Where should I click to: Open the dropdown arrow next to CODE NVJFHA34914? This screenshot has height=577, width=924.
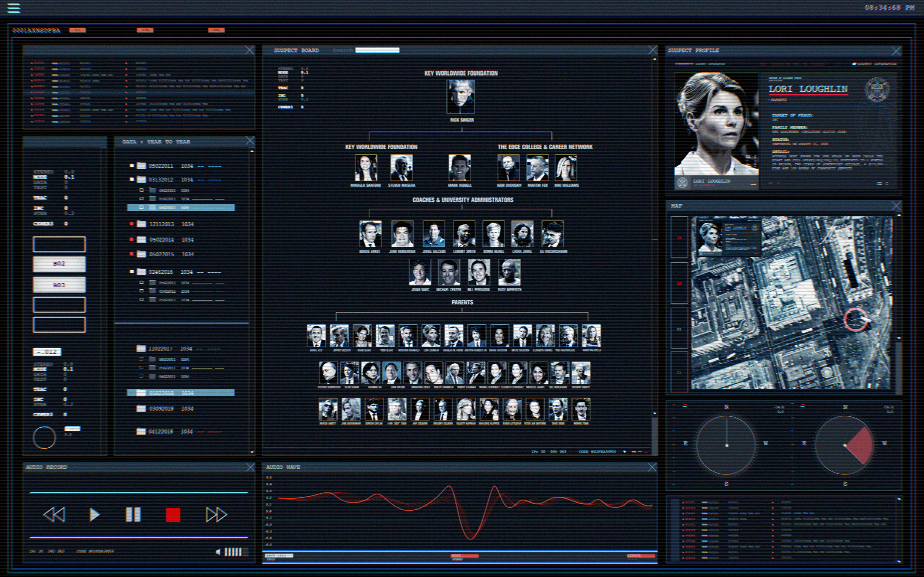coord(625,452)
